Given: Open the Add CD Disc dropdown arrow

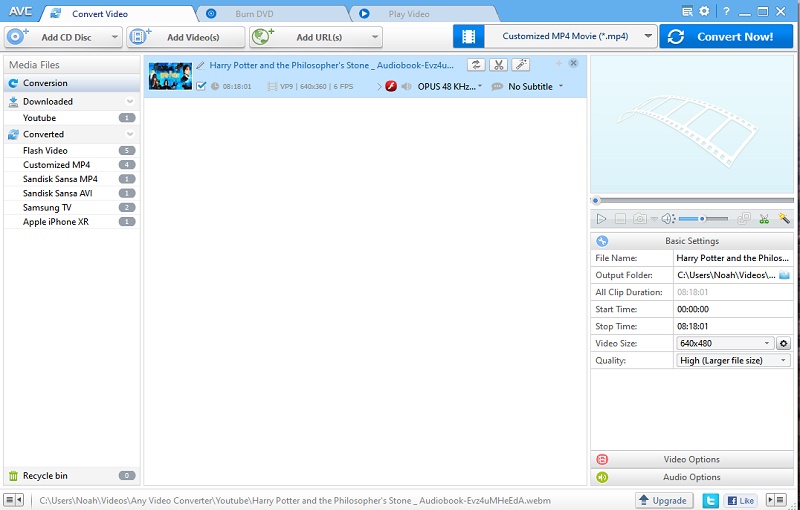Looking at the screenshot, I should click(x=115, y=37).
